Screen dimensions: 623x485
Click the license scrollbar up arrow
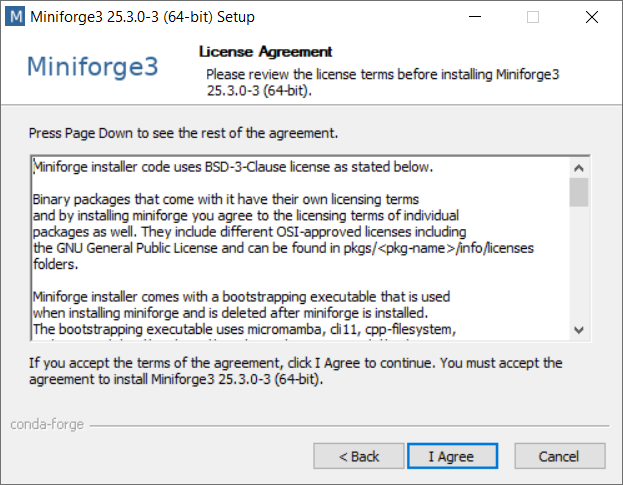click(578, 168)
